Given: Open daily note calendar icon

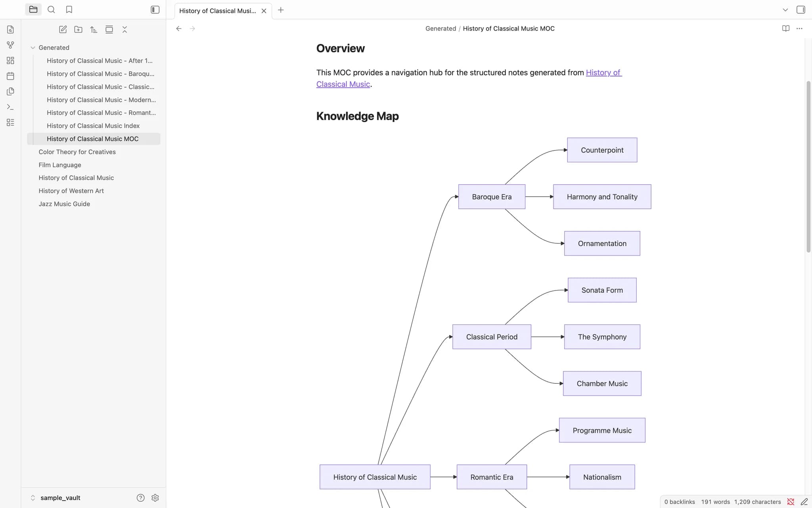Looking at the screenshot, I should (10, 76).
